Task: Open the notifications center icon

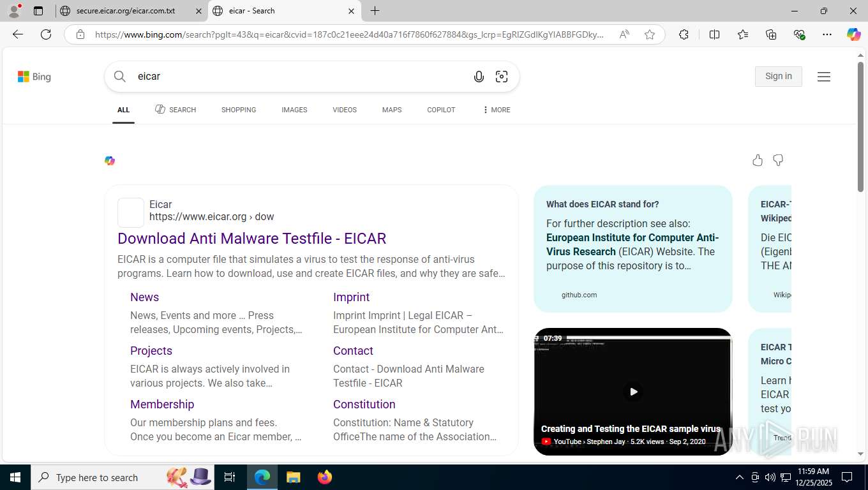Action: coord(847,477)
